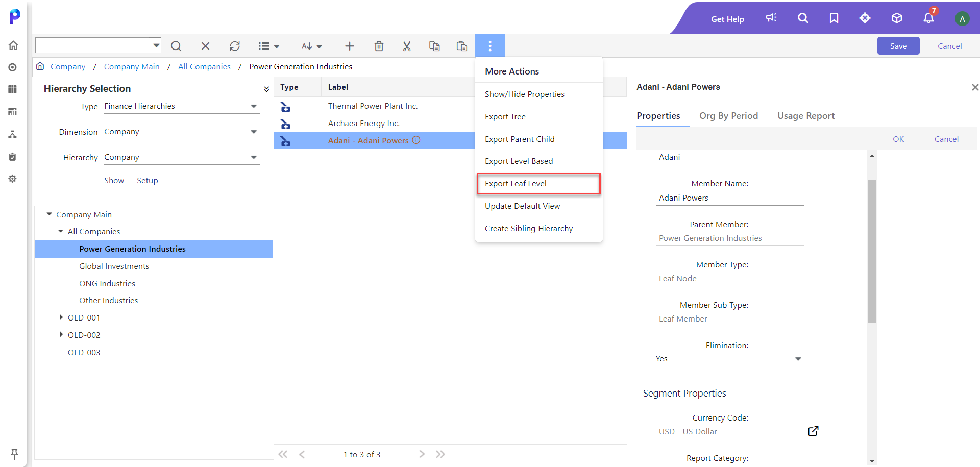Image resolution: width=980 pixels, height=467 pixels.
Task: Click the crosshair navigation icon in top bar
Action: (x=865, y=18)
